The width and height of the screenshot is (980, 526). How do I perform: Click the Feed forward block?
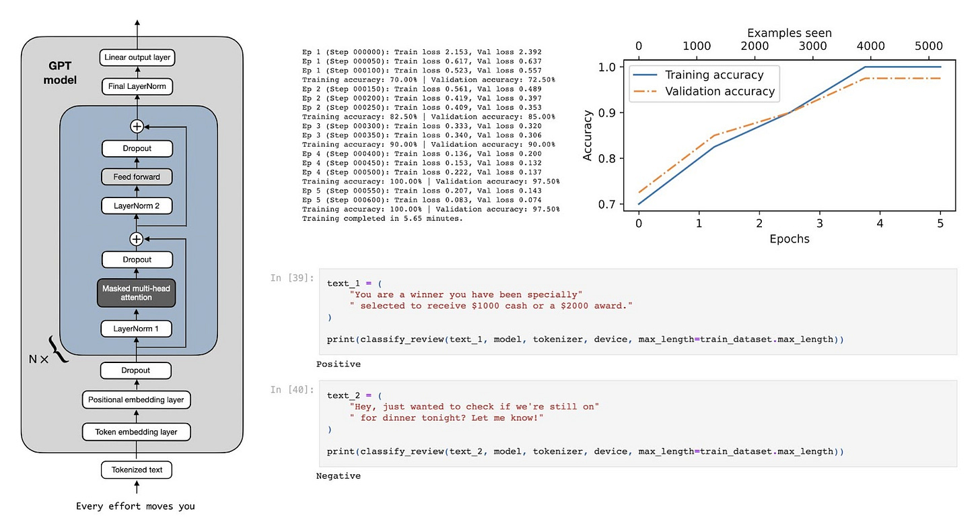tap(137, 176)
